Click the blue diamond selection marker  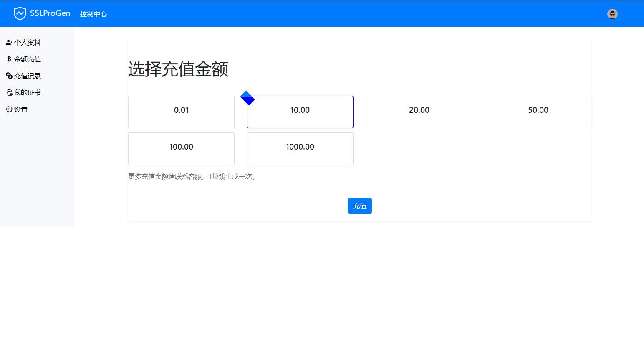click(248, 98)
